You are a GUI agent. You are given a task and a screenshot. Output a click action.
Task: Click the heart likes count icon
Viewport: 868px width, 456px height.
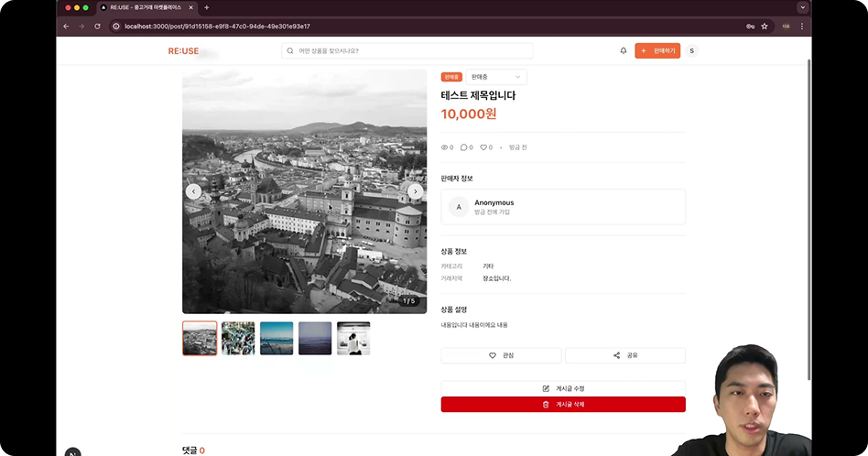(483, 147)
